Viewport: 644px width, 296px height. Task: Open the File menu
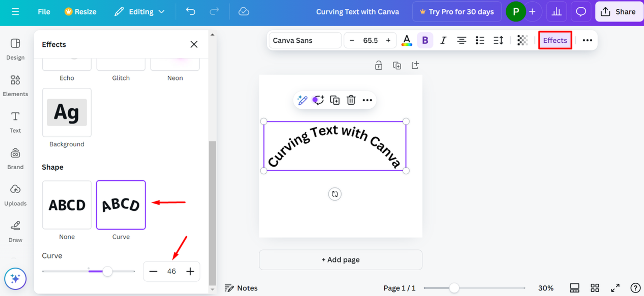[x=44, y=12]
